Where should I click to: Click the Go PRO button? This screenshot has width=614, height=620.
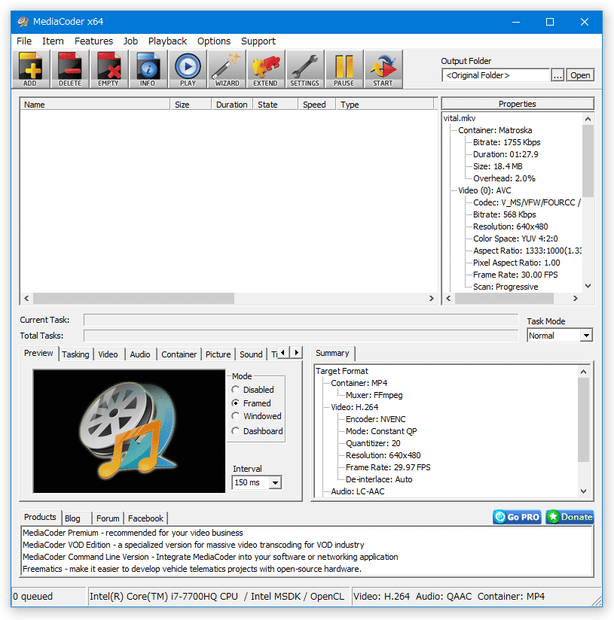tap(517, 517)
